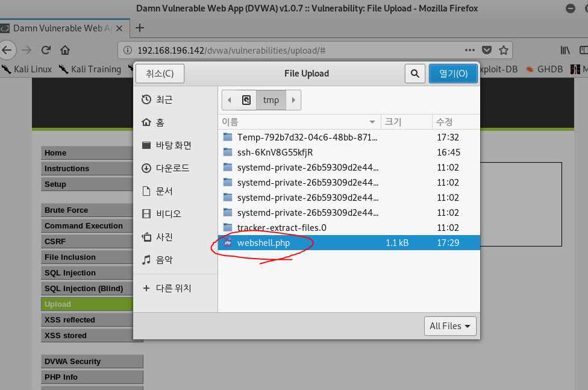
Task: Select the Temp-792b7d32 folder
Action: point(349,137)
